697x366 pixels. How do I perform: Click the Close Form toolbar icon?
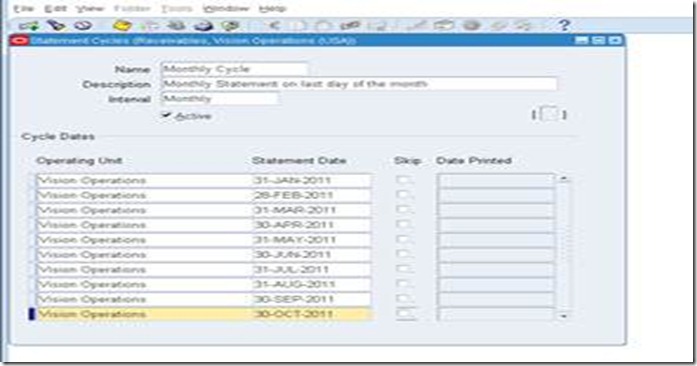[x=230, y=25]
